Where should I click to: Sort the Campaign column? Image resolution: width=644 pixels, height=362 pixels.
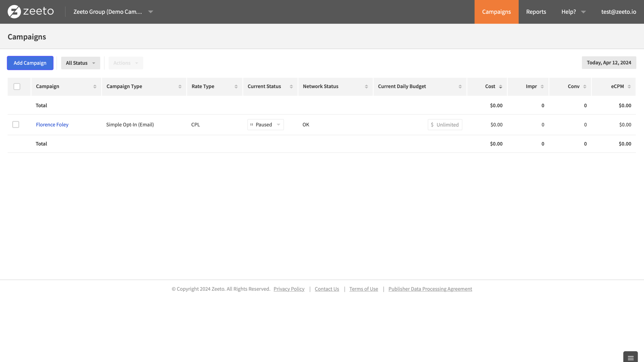[x=95, y=86]
